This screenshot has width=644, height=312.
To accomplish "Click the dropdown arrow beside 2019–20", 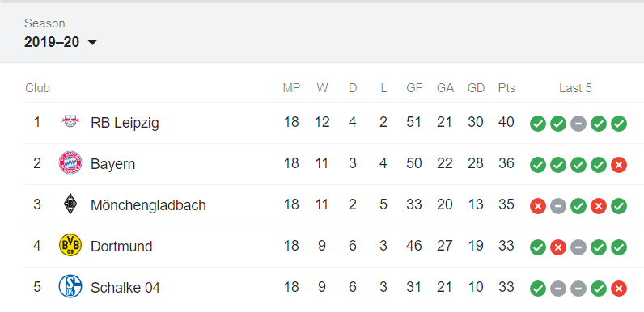I will (92, 42).
